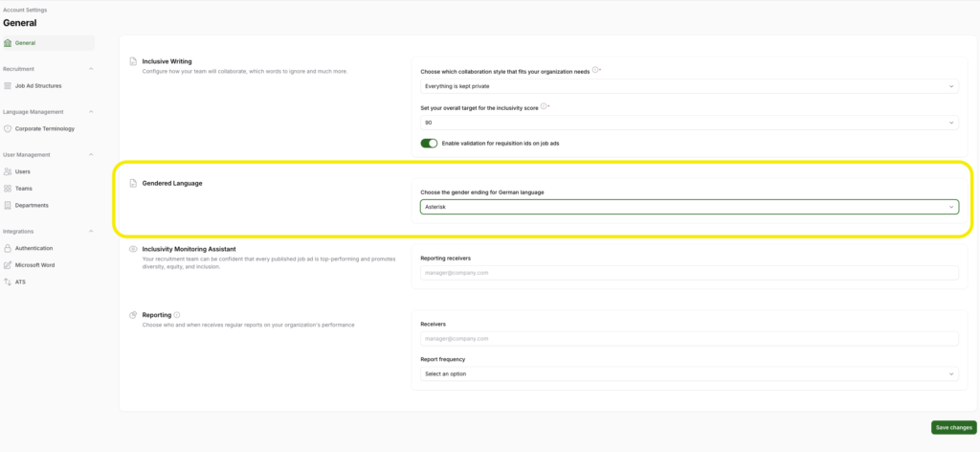
Task: Select General in the sidebar
Action: click(x=25, y=42)
